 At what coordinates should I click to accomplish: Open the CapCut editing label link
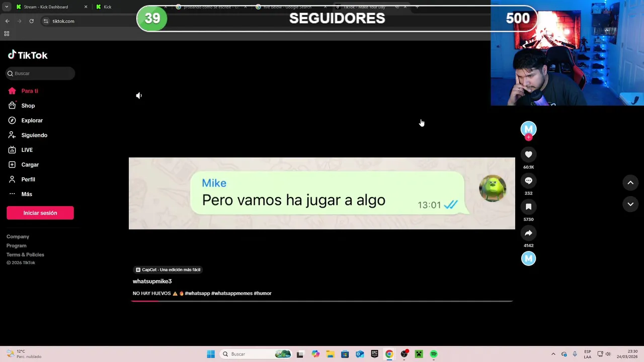tap(168, 270)
